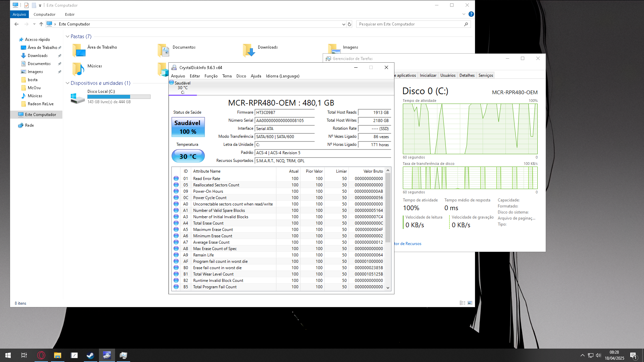Click the forward arrow in File Explorer
Screen dimensions: 644x362
(x=26, y=24)
